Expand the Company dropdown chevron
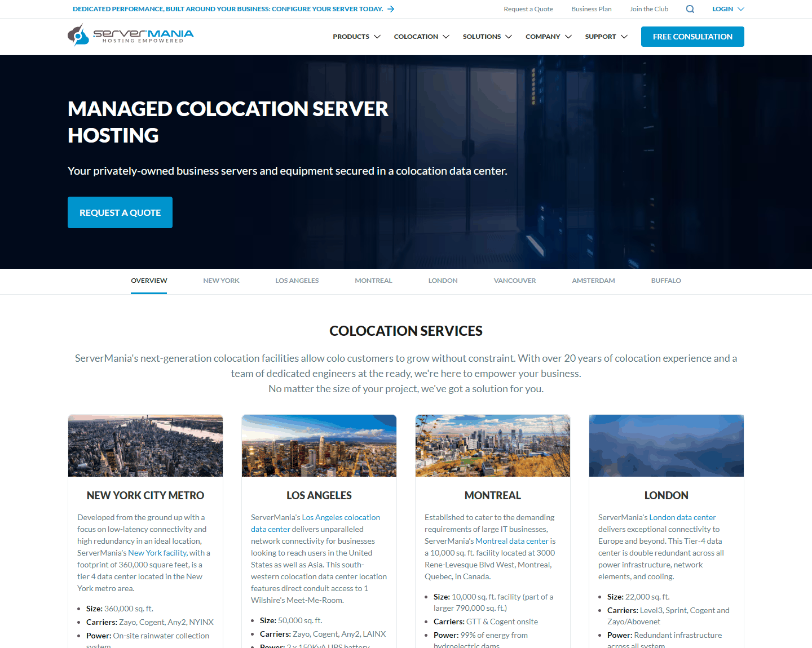Viewport: 812px width, 648px height. click(x=568, y=37)
